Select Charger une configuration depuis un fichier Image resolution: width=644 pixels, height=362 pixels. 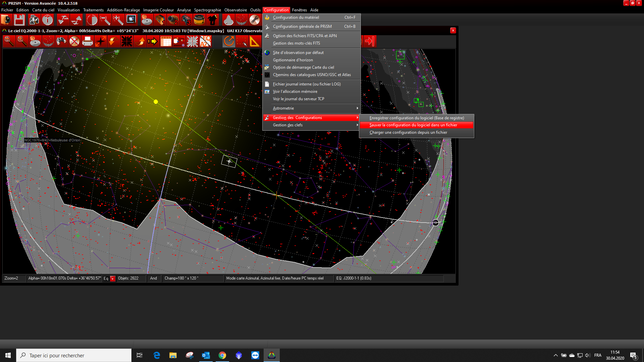(408, 132)
